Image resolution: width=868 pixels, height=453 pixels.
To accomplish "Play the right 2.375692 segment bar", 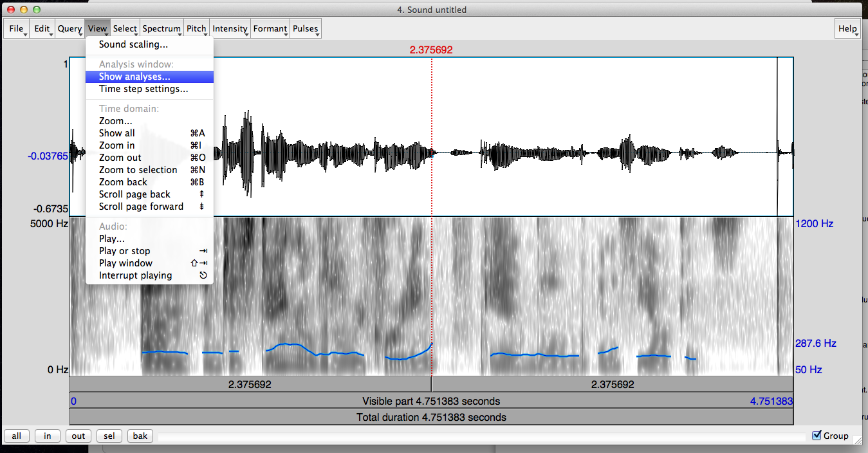I will point(613,384).
